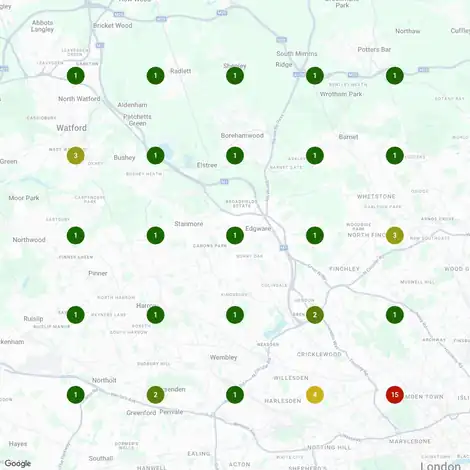470x470 pixels.
Task: Click the Notting Hill label
Action: [329, 447]
